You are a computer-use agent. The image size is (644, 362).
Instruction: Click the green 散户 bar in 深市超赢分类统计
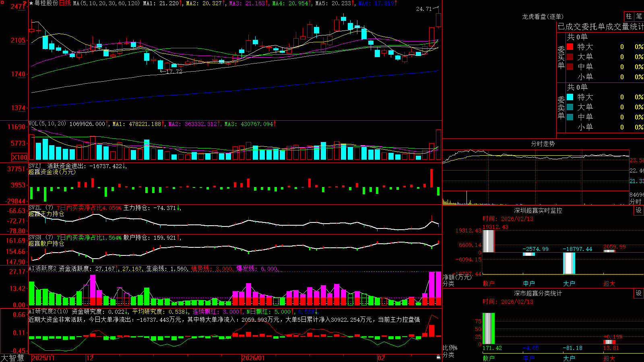tap(488, 328)
